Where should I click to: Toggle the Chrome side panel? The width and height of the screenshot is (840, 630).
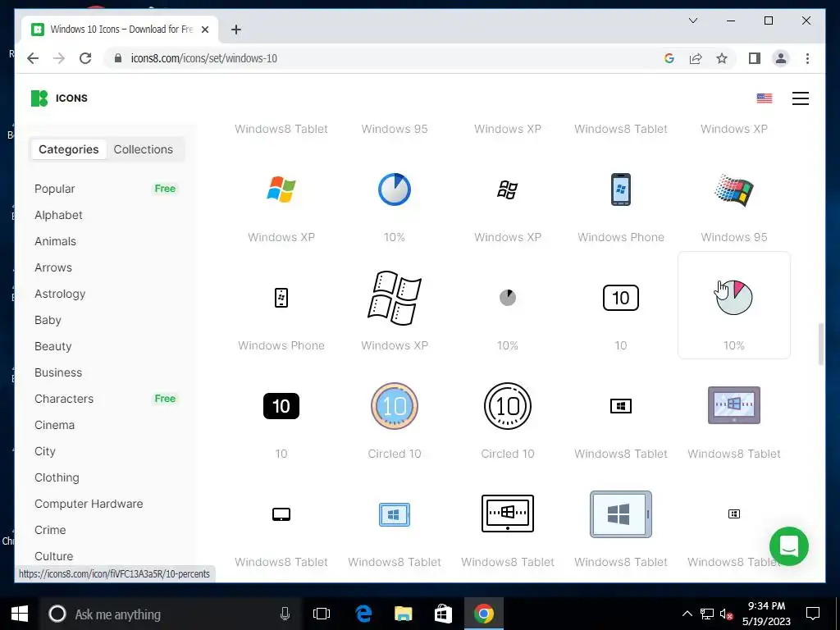coord(755,58)
